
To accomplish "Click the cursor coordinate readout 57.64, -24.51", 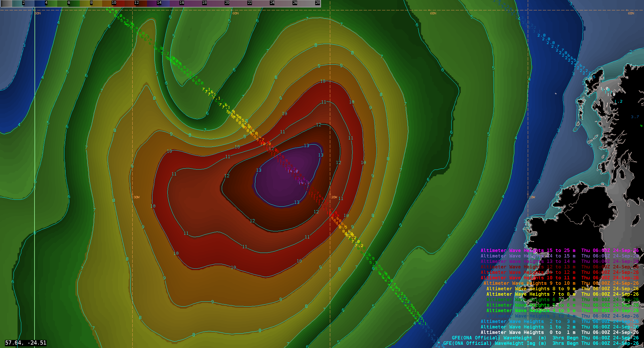I will click(26, 343).
